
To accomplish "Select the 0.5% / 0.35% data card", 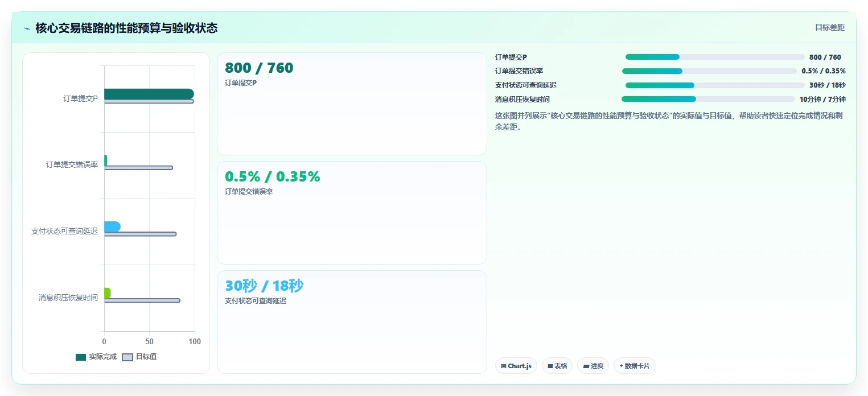I will (x=352, y=213).
